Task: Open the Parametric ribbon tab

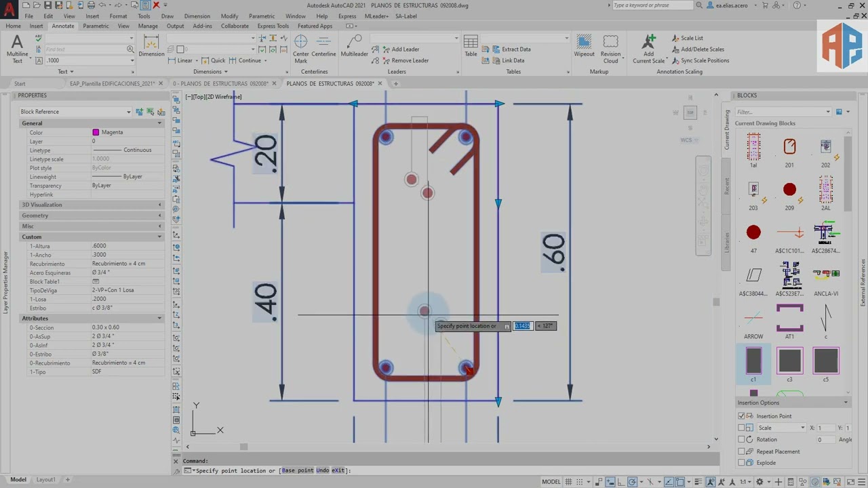Action: coord(96,26)
